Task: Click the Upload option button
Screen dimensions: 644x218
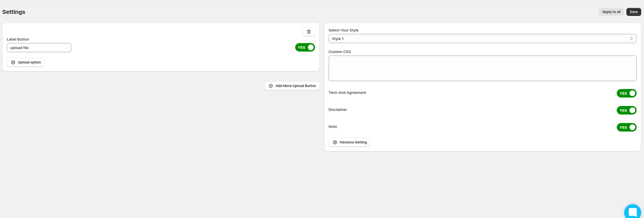Action: 26,62
